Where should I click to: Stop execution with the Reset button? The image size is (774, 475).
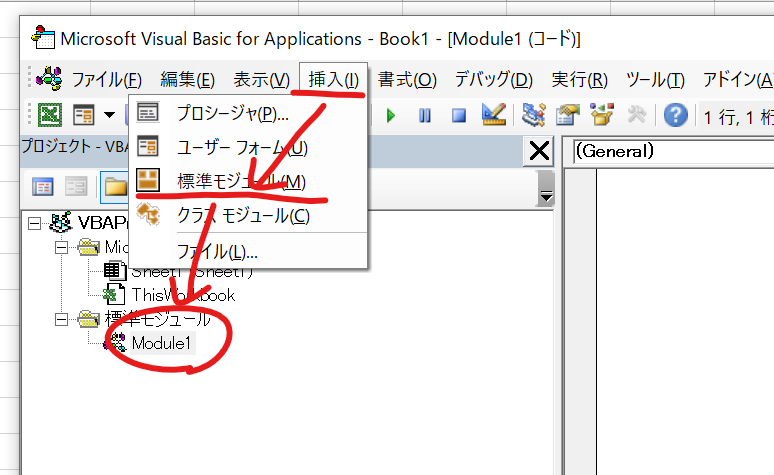[x=458, y=115]
